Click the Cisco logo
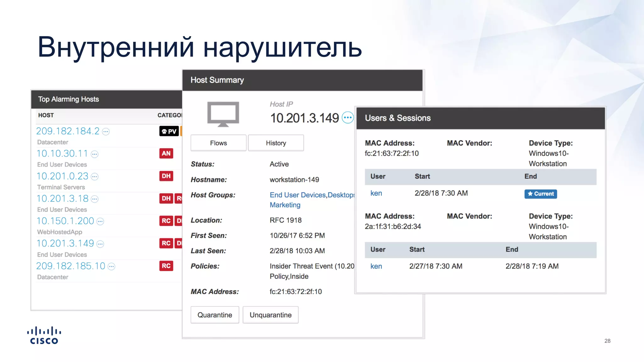The image size is (644, 362). coord(44,335)
